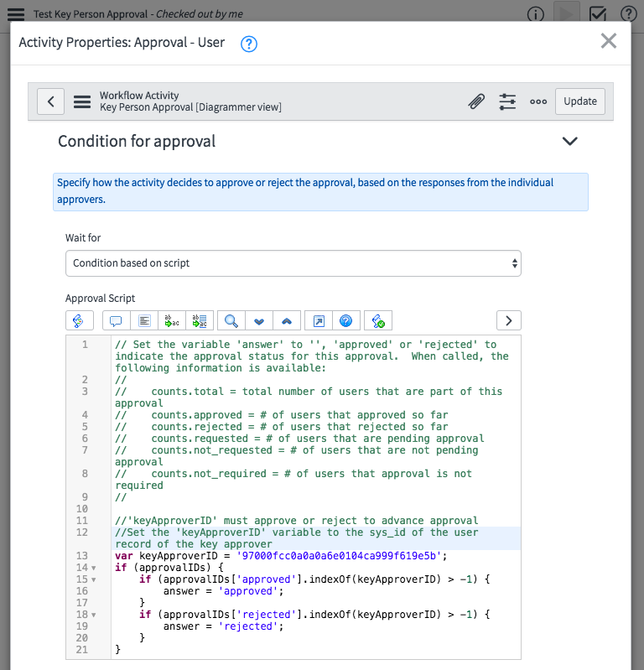Click the comment toggle icon in script toolbar

tap(117, 320)
